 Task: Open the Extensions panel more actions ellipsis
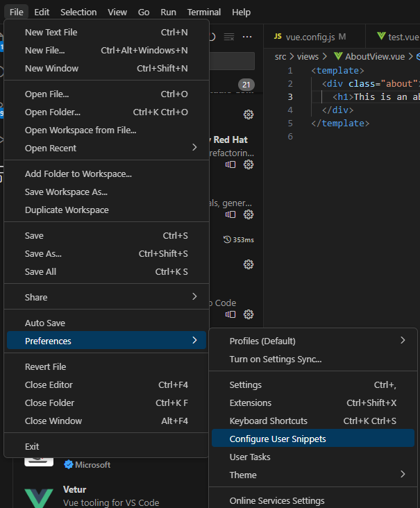click(247, 37)
